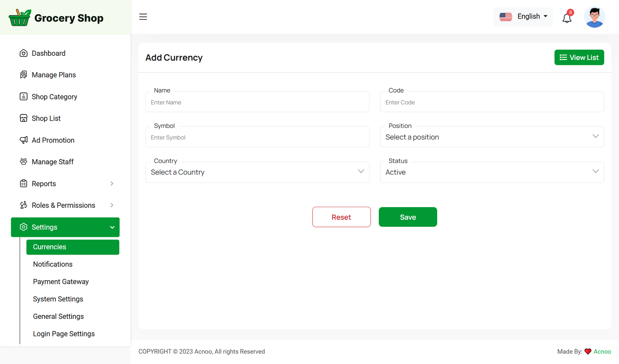This screenshot has height=364, width=619.
Task: Go to the Notifications settings page
Action: tap(53, 264)
